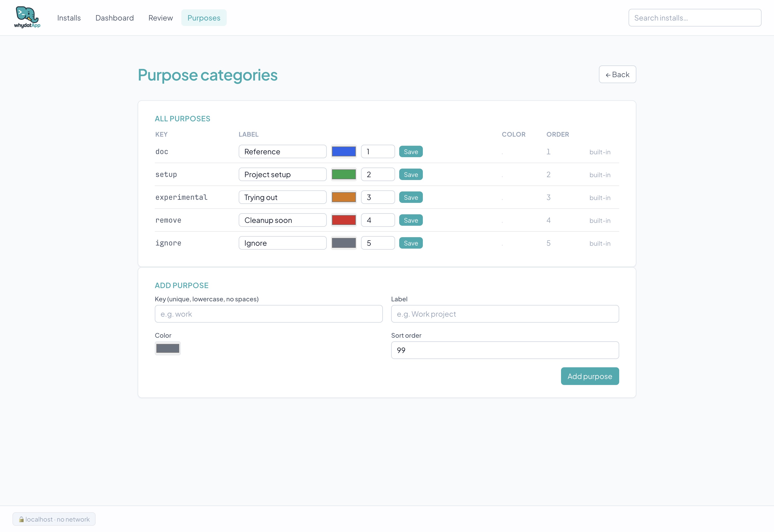Save the remove purpose row
774x532 pixels.
[x=411, y=220]
